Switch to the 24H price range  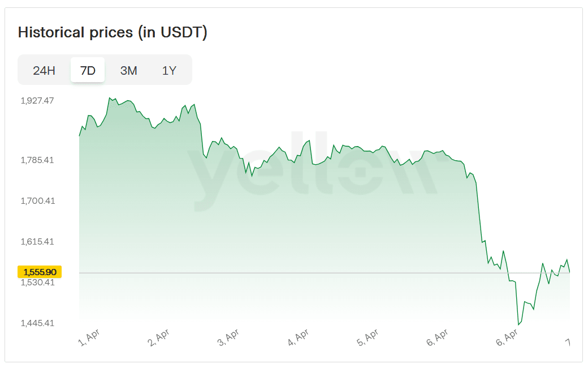pyautogui.click(x=44, y=71)
